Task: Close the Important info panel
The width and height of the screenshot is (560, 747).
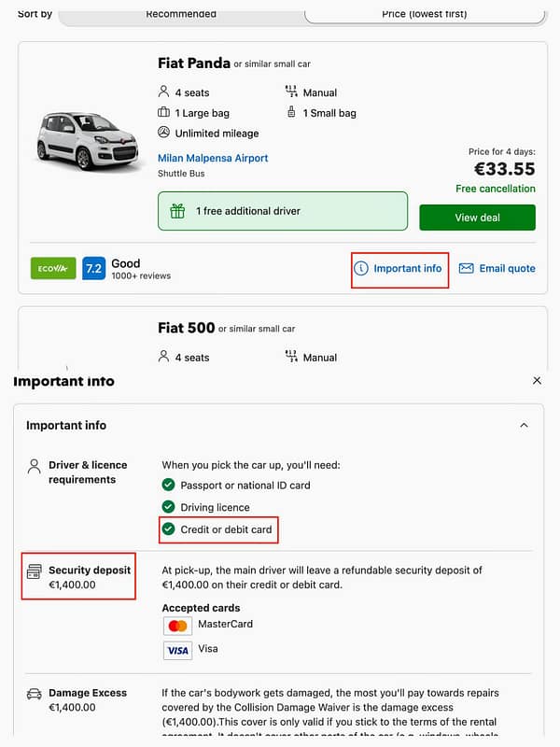Action: pyautogui.click(x=537, y=381)
